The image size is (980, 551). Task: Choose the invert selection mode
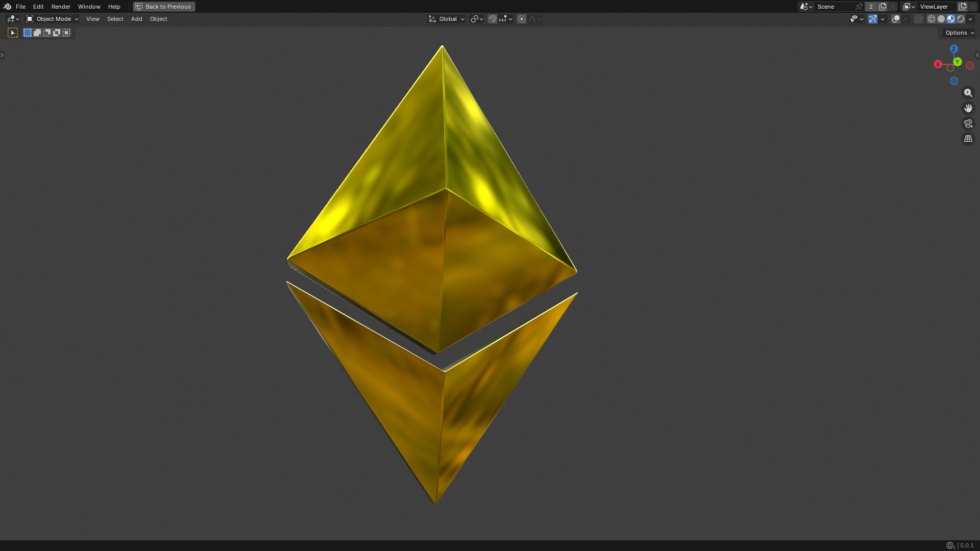(x=57, y=33)
